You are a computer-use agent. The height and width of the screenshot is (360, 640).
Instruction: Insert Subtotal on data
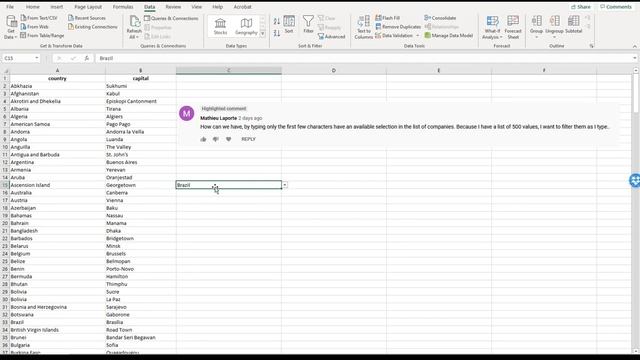point(573,25)
